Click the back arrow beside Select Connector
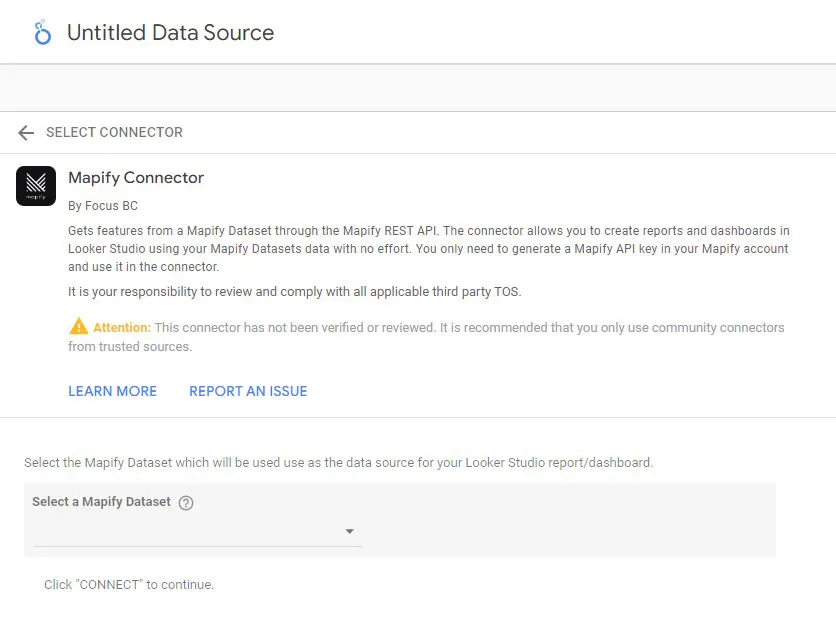This screenshot has height=621, width=836. [x=26, y=133]
